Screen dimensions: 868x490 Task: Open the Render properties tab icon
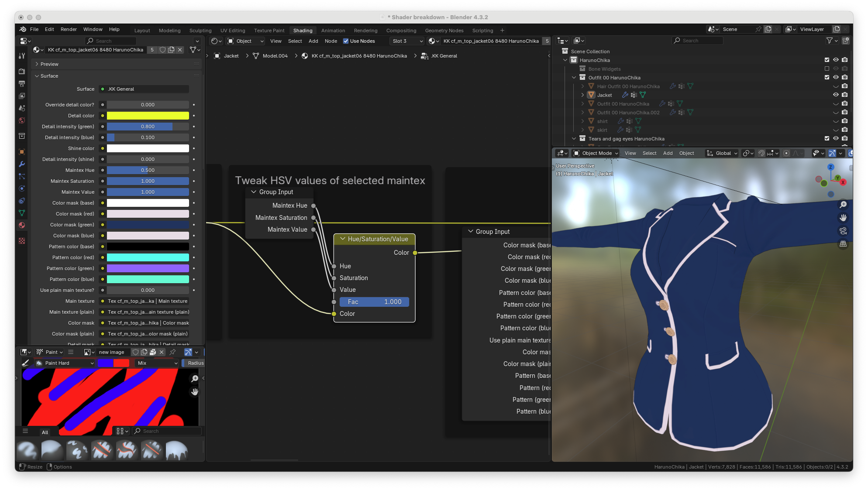[x=22, y=71]
